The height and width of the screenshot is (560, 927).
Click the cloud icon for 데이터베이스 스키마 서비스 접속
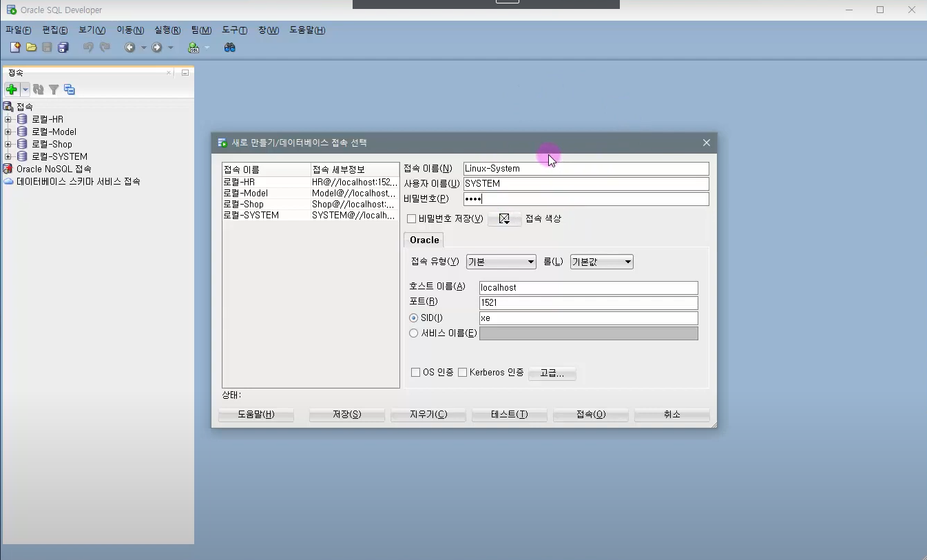[8, 181]
